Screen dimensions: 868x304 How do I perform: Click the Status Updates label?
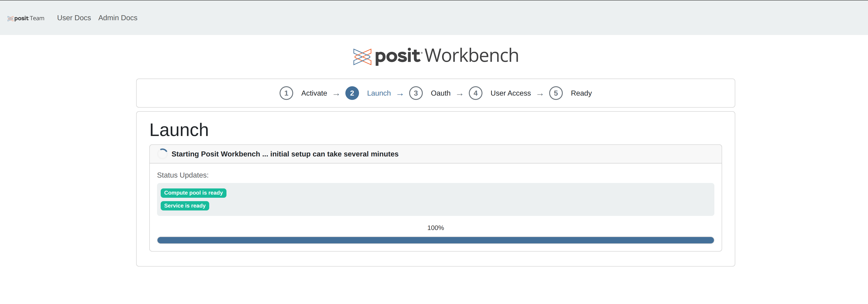[183, 175]
